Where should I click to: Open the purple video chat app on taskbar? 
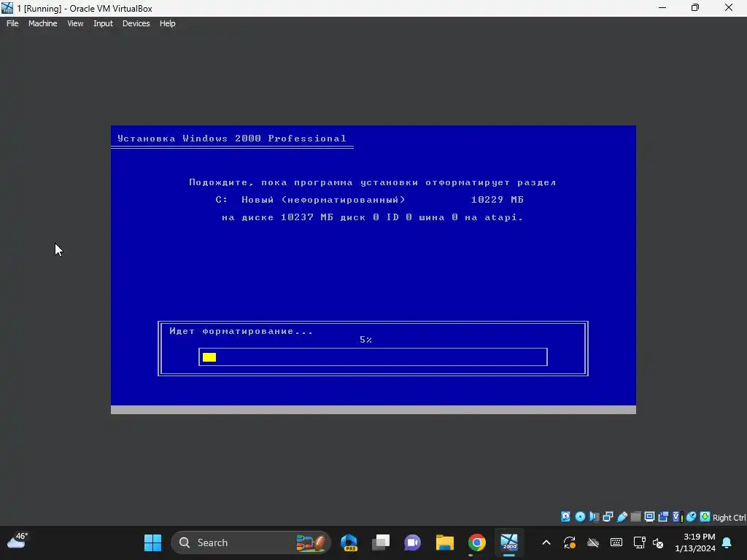coord(413,542)
